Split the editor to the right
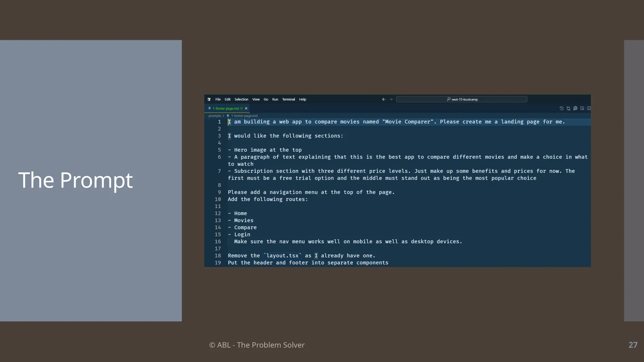The width and height of the screenshot is (644, 362). (589, 108)
